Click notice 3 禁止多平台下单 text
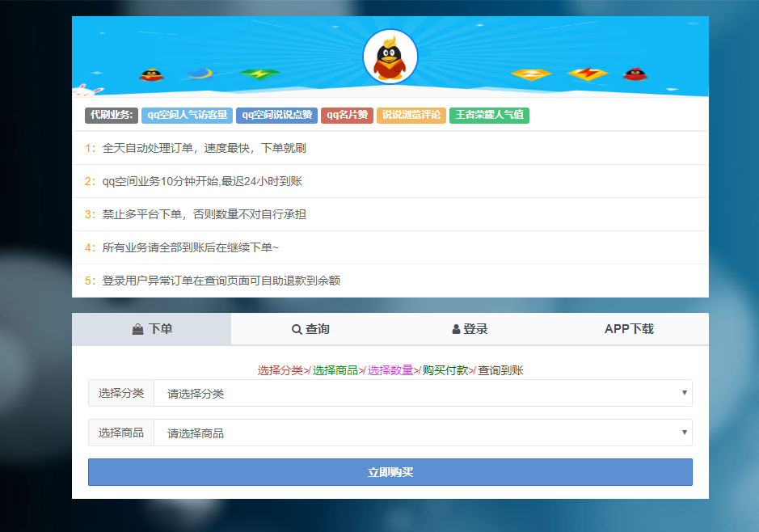759x532 pixels. click(x=204, y=214)
